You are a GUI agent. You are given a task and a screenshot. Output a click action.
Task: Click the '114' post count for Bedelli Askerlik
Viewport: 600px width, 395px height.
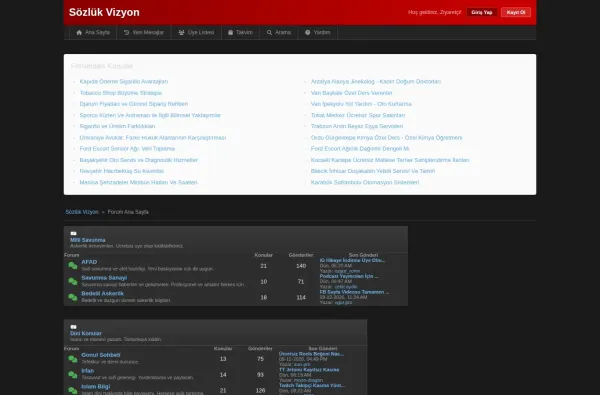coord(301,297)
